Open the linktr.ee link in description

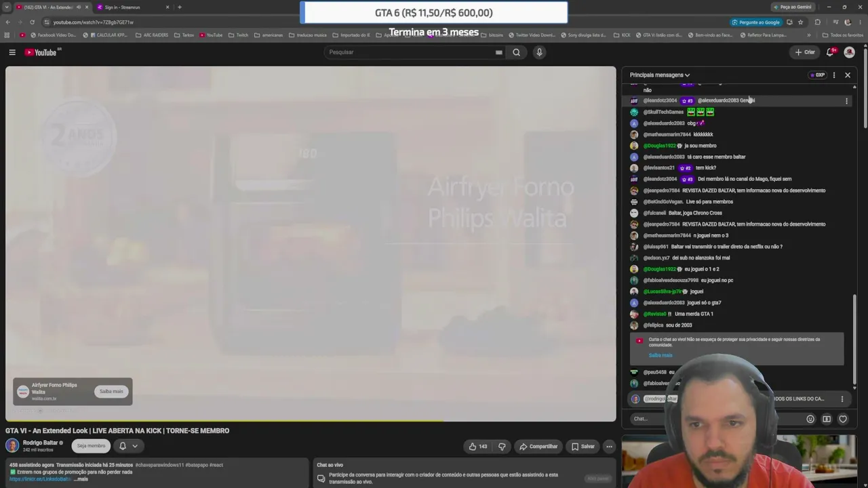point(40,479)
